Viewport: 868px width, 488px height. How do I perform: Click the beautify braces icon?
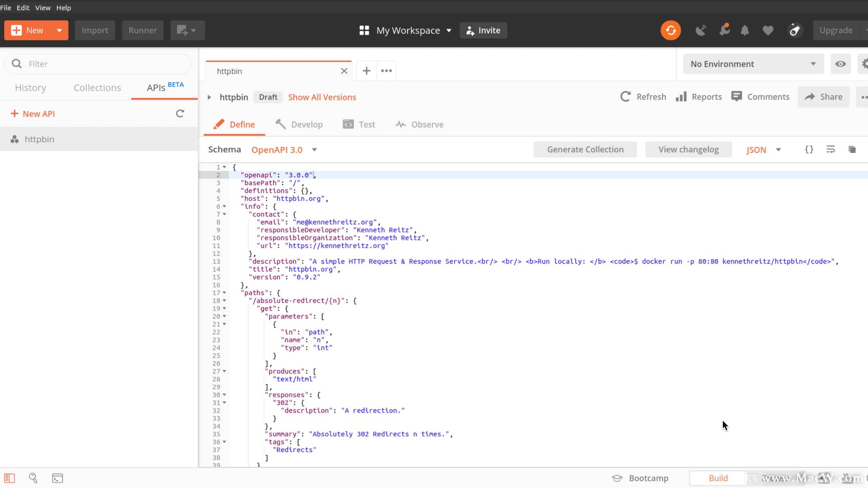coord(809,149)
